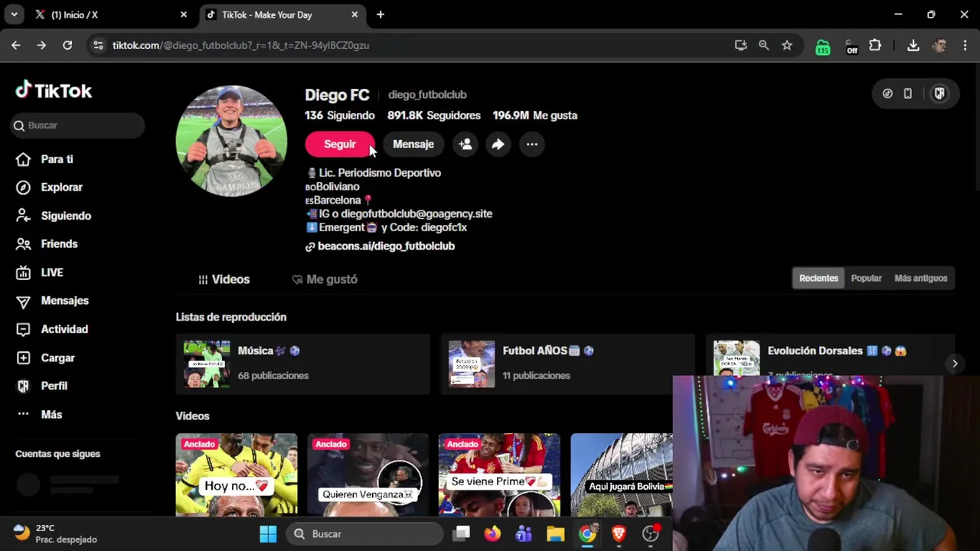Play the 'Aqui jugará Bolivia' video
The height and width of the screenshot is (551, 980).
(x=622, y=474)
